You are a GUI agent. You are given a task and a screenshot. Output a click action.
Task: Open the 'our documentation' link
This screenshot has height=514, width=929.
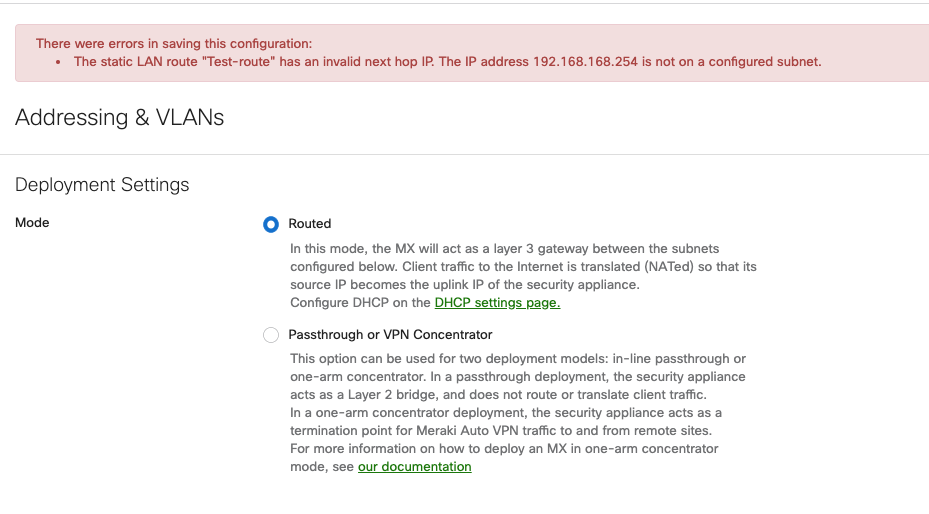pos(414,467)
